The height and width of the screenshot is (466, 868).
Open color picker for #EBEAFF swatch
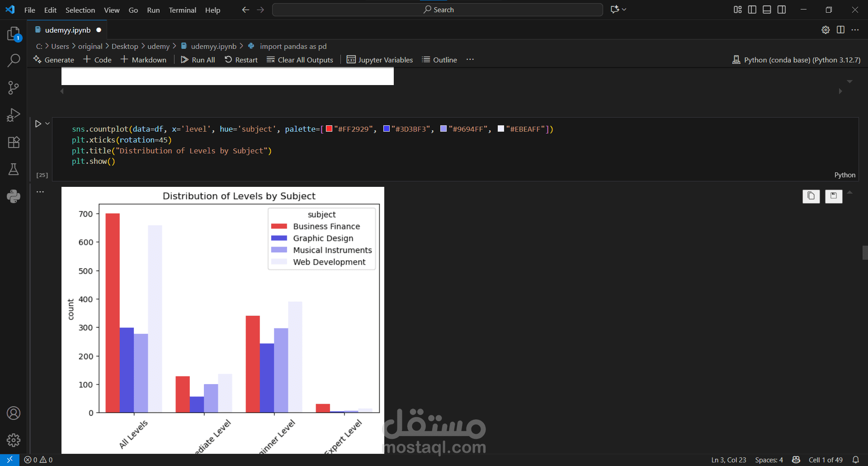[x=501, y=128]
